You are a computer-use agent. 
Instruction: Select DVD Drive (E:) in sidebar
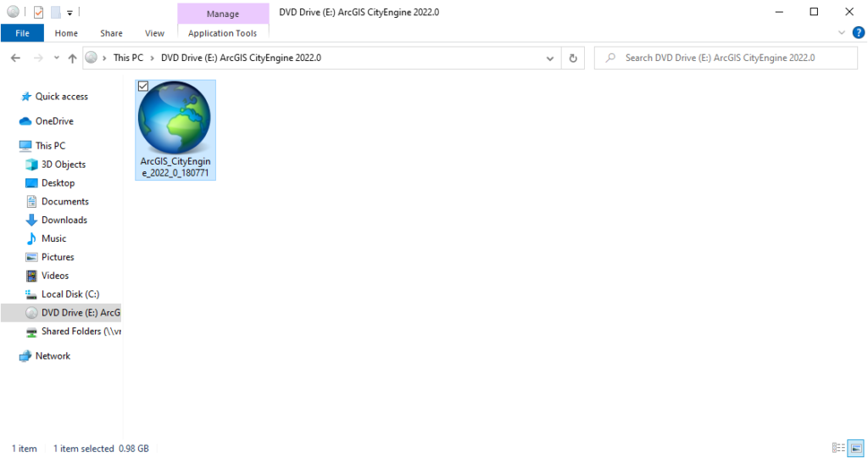(61, 312)
